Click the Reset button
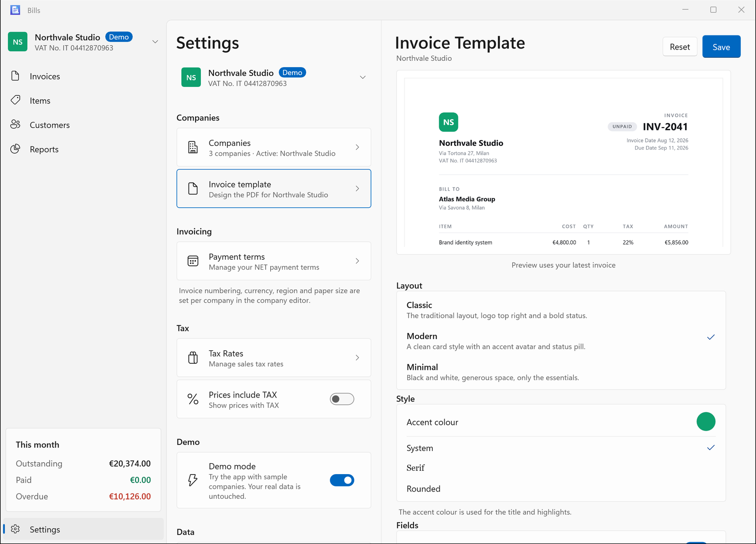 (680, 47)
